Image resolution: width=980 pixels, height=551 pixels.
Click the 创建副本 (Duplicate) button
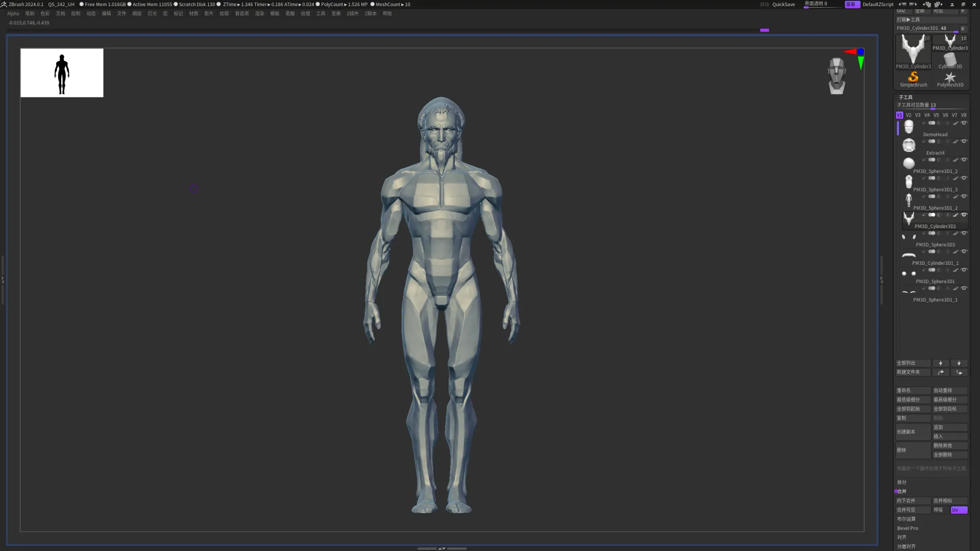click(913, 432)
